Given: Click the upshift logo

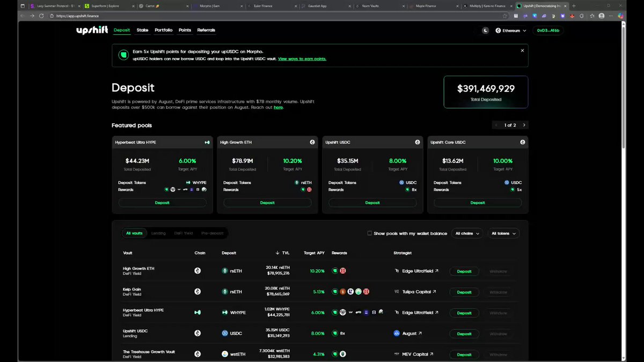Looking at the screenshot, I should 92,31.
